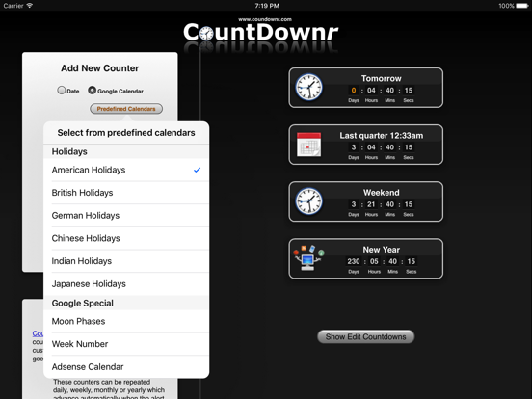Select the Date radio button
This screenshot has height=399, width=532.
[x=62, y=91]
